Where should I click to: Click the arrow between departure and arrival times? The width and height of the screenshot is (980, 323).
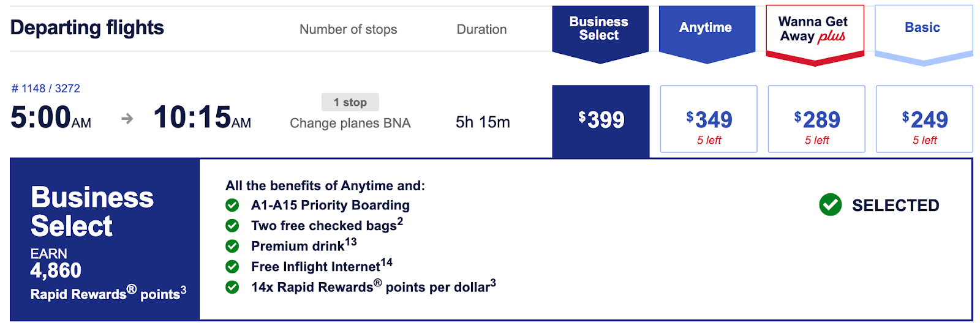coord(127,119)
